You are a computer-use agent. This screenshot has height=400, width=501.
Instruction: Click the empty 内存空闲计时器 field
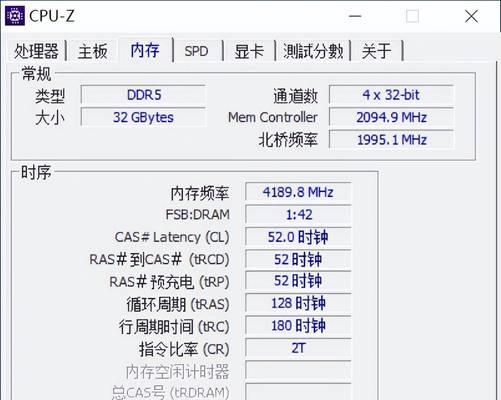pos(298,370)
